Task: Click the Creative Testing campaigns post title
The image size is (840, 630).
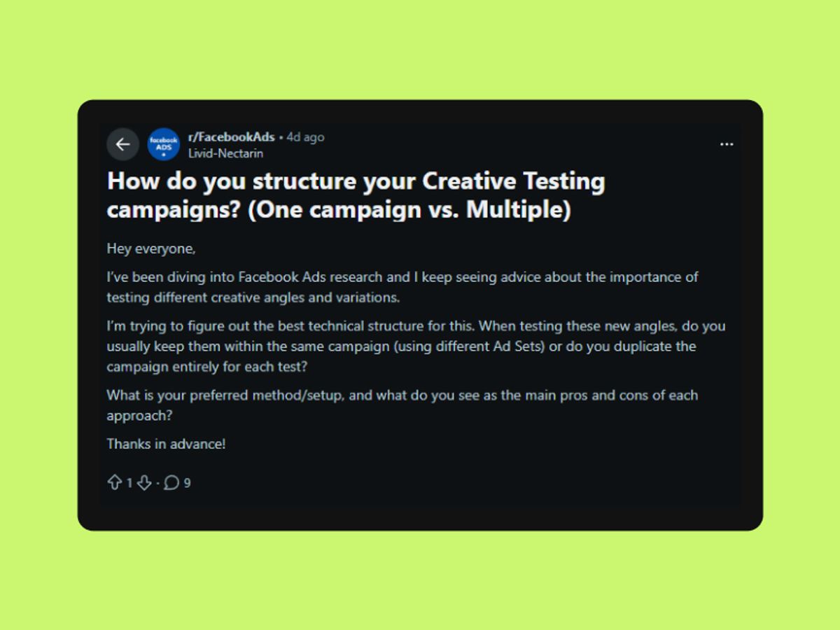Action: pos(356,195)
